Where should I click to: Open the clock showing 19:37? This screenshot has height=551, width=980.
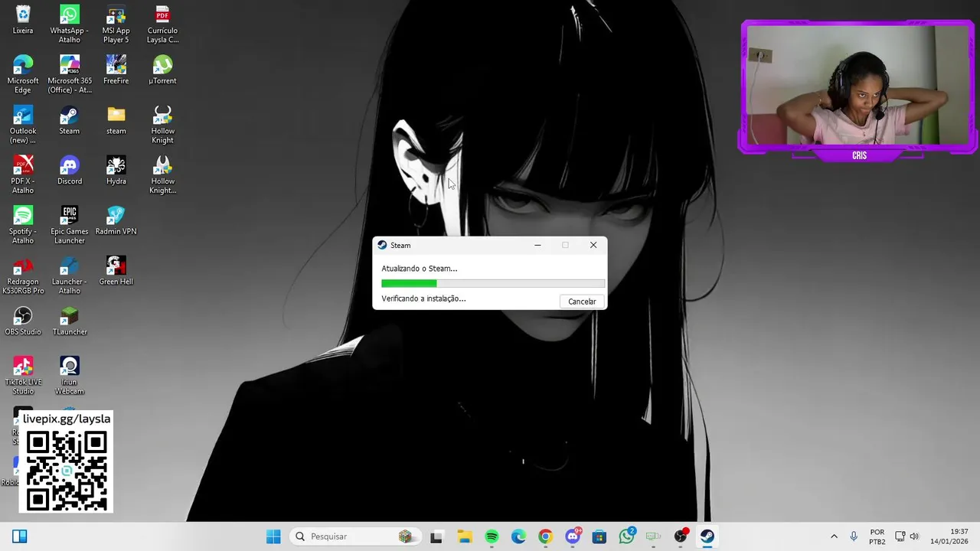coord(949,536)
